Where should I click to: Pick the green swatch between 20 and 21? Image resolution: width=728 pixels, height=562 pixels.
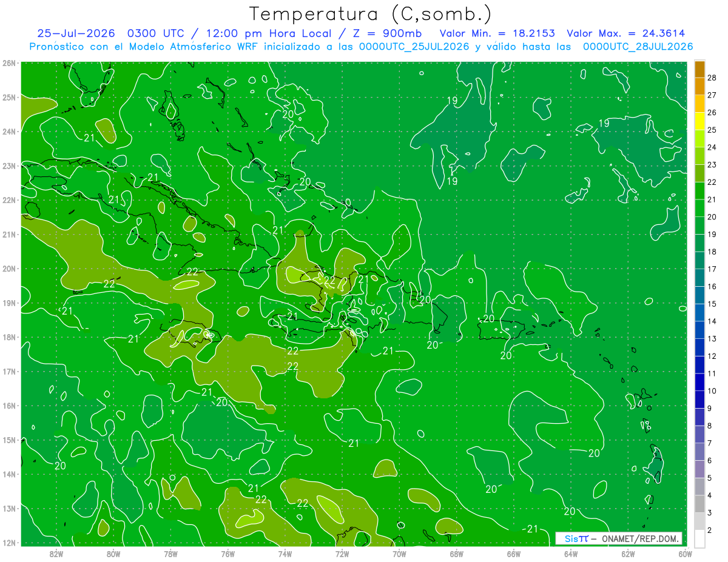click(x=700, y=209)
